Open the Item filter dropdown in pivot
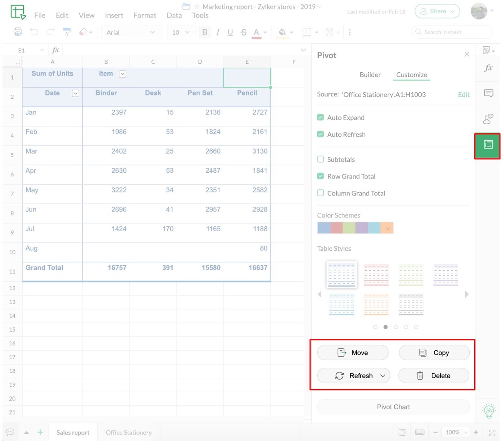This screenshot has height=441, width=504. (122, 74)
